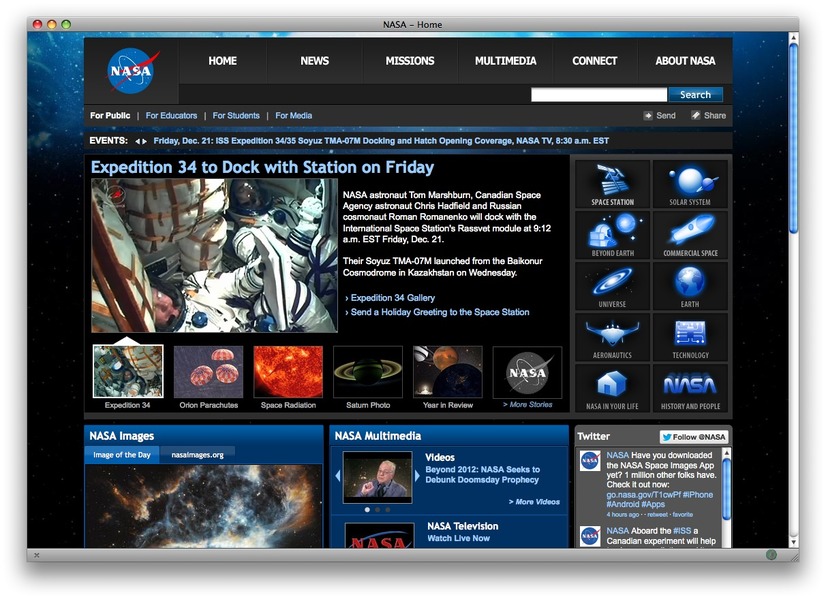Open the Aeronautics aircraft icon
The image size is (826, 599).
click(612, 337)
